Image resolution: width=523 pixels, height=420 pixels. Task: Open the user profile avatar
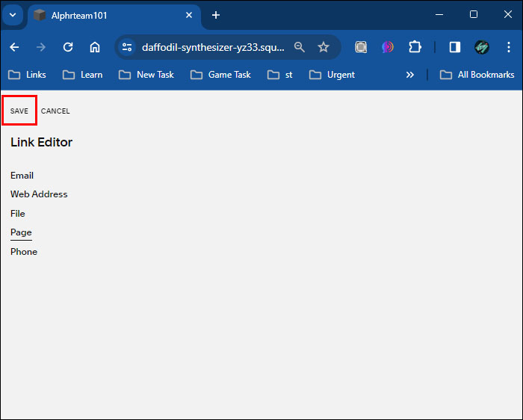tap(482, 47)
